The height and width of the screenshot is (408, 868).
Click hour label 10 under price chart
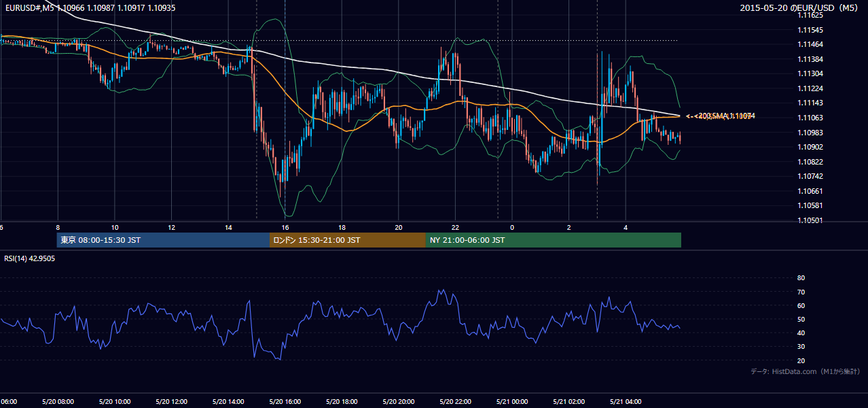[x=115, y=227]
